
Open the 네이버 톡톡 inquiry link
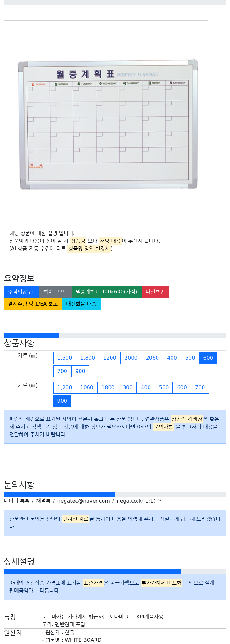point(17,501)
